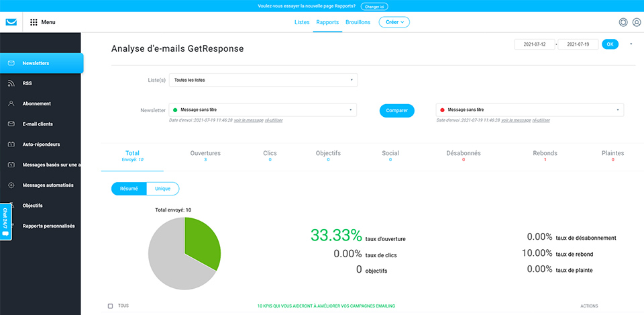Viewport: 644px width, 315px height.
Task: Switch to the Rebonds tab
Action: (x=545, y=155)
